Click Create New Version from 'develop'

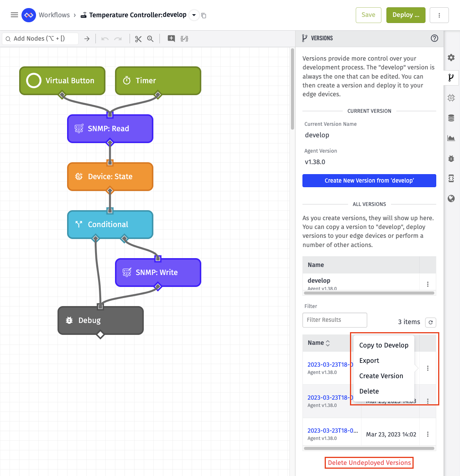(369, 181)
